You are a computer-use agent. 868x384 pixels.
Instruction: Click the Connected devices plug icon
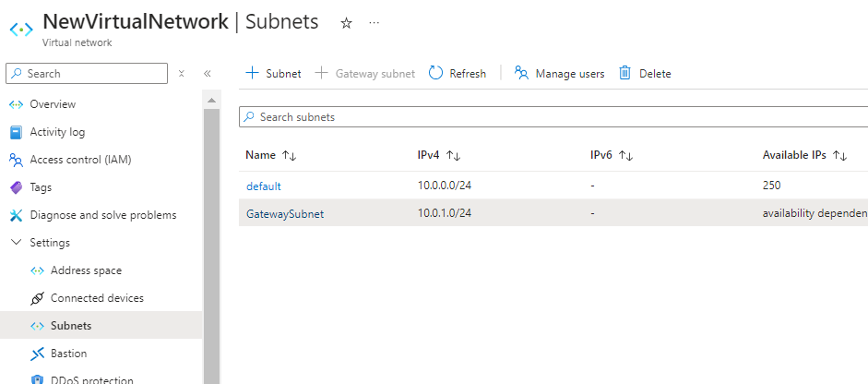37,299
